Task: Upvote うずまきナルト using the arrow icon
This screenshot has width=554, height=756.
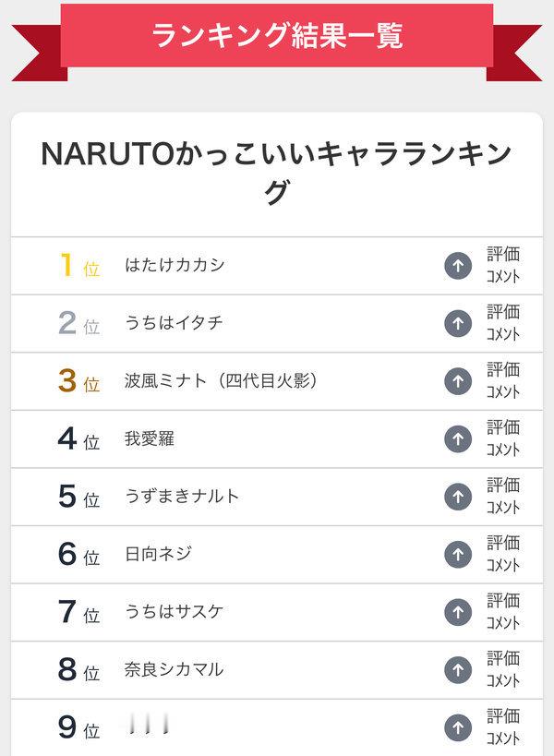Action: tap(458, 498)
